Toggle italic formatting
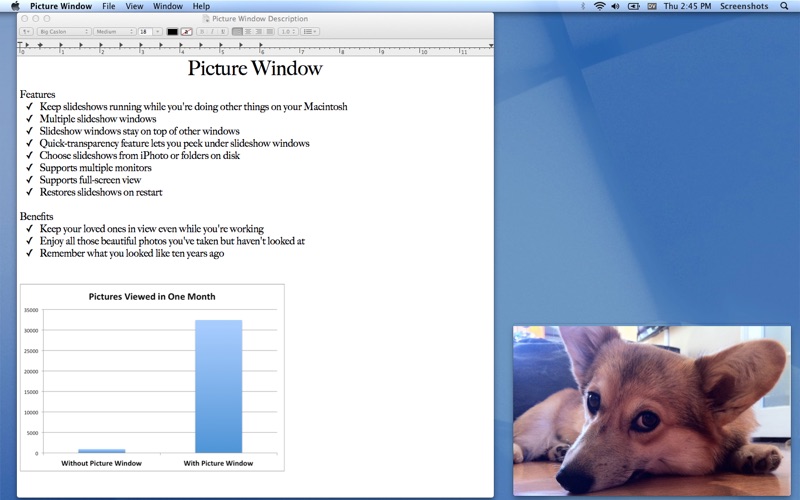Screen dimensions: 800x500 tap(212, 32)
